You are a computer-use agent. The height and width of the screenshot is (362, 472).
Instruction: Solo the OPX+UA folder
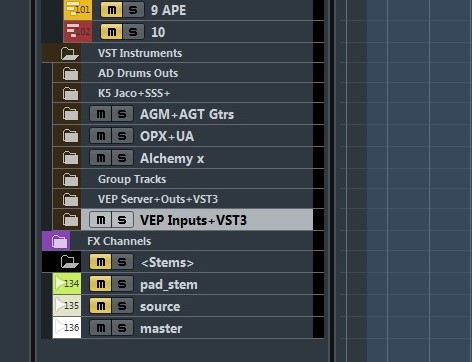click(122, 136)
